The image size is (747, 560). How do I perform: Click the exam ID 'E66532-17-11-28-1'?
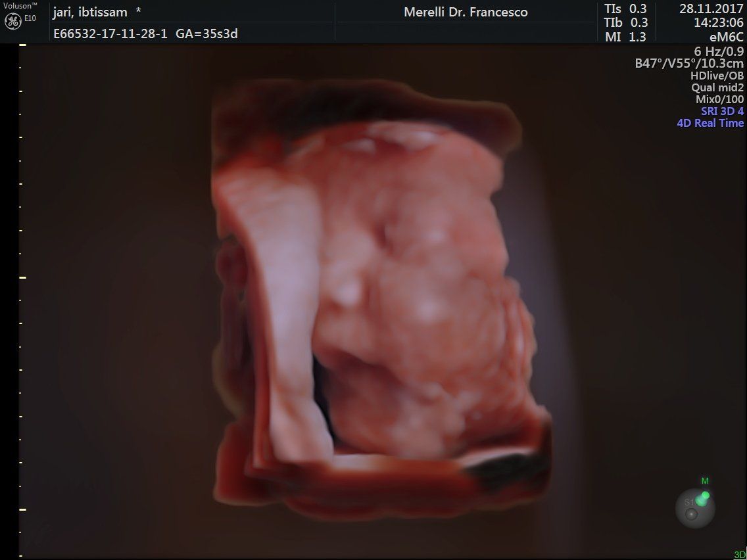(110, 34)
